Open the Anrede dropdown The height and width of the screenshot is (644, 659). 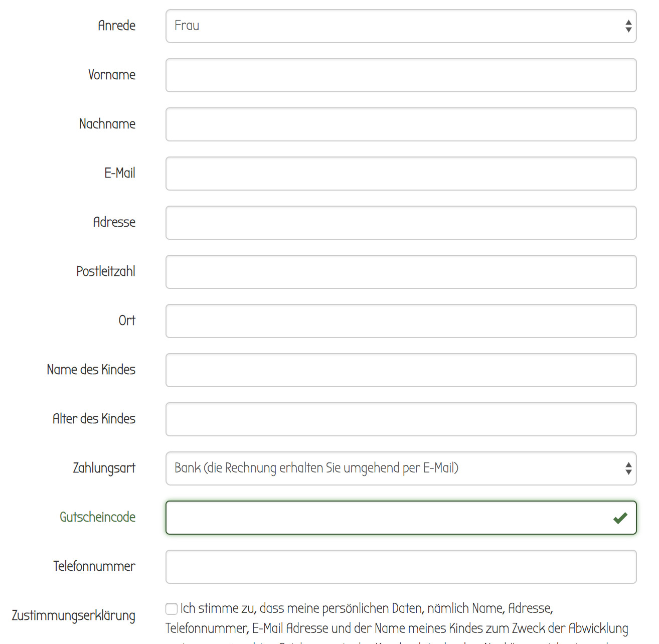pos(400,26)
